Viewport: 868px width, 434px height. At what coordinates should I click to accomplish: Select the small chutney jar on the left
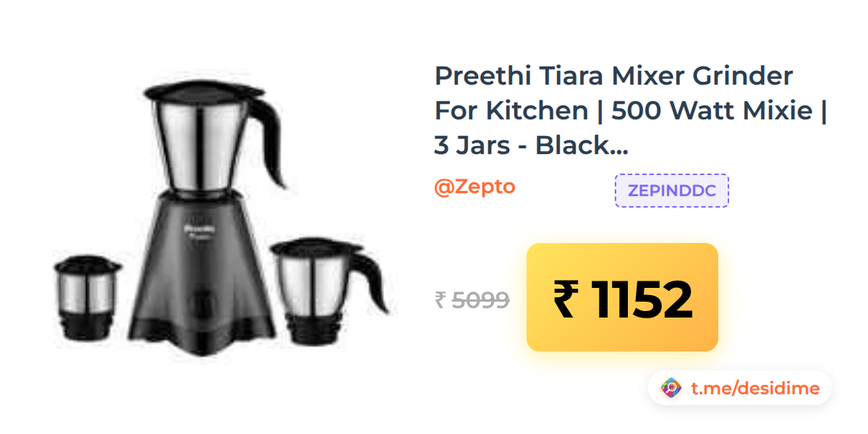(x=87, y=297)
